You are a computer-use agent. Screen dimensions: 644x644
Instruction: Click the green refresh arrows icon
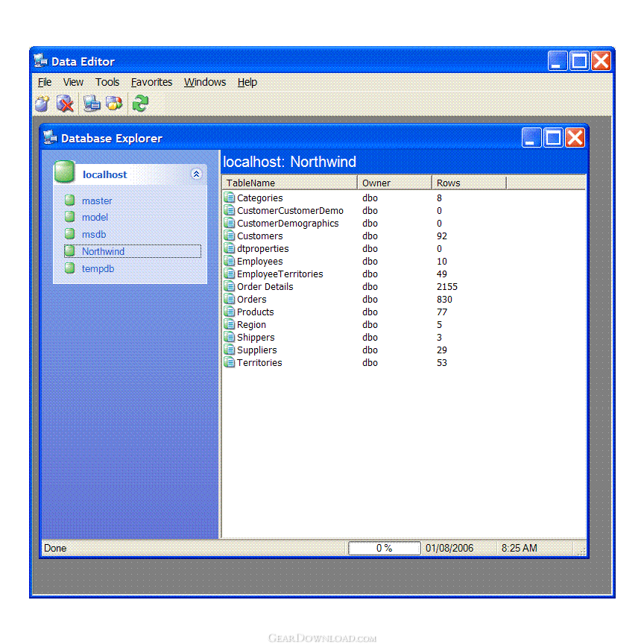[x=140, y=104]
